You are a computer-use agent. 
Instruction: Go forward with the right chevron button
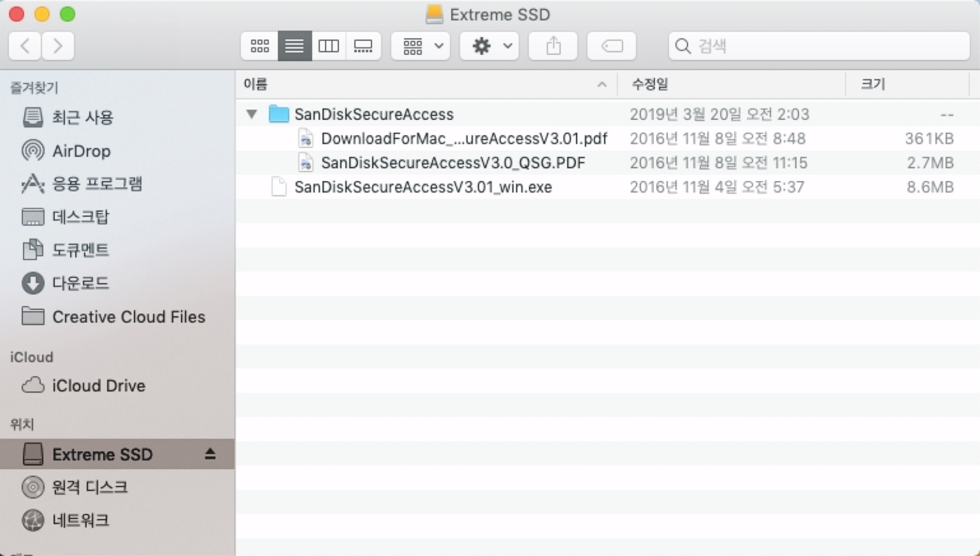coord(58,46)
